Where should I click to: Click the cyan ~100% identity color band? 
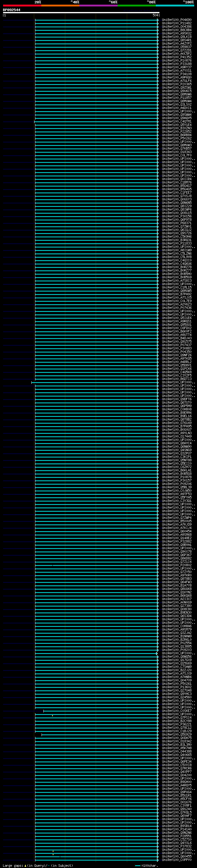pos(175,6)
